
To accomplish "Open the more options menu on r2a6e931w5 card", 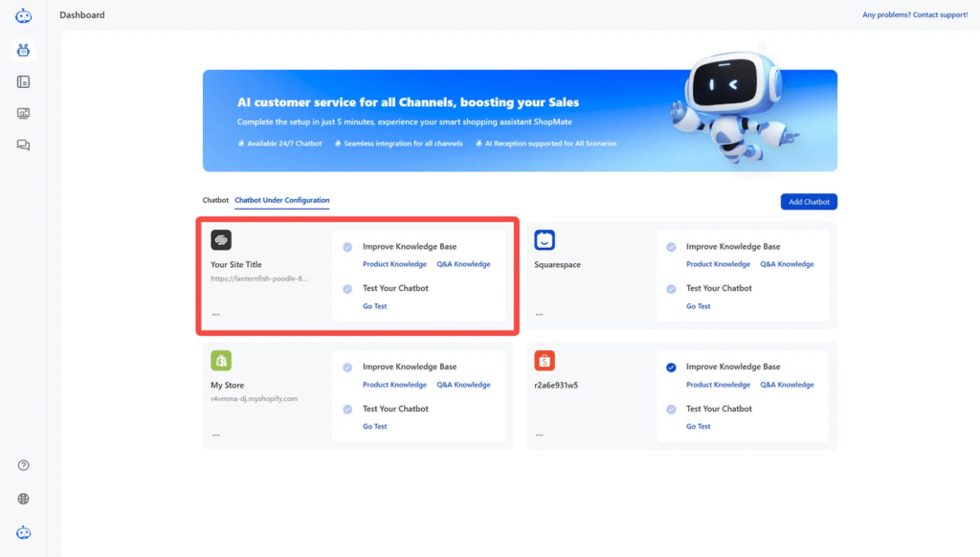I will 540,435.
